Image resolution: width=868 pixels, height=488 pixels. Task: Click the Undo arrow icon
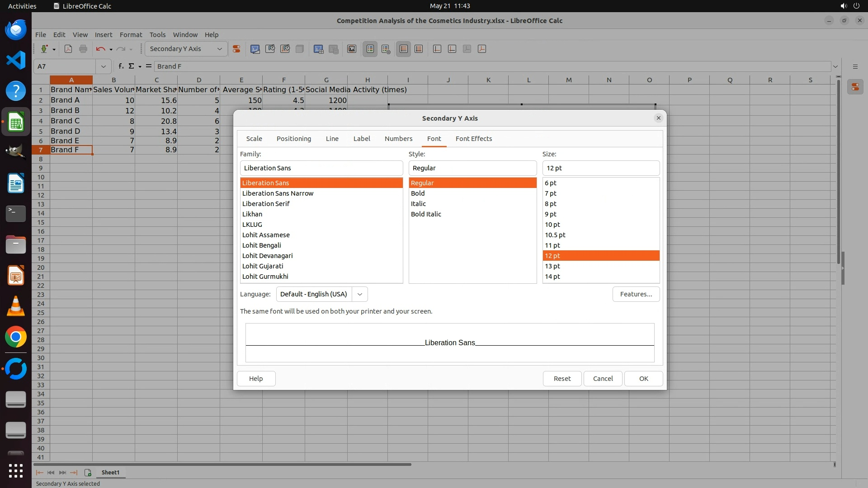click(x=100, y=49)
